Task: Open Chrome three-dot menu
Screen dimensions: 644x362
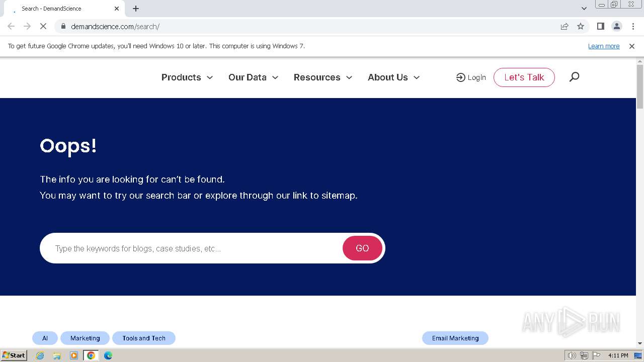Action: [x=632, y=26]
